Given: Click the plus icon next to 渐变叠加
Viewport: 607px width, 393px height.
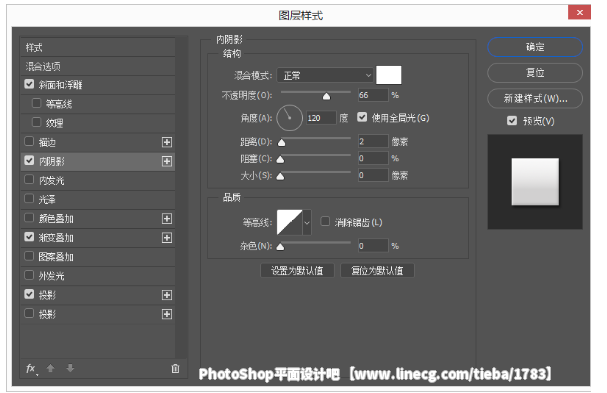Looking at the screenshot, I should tap(167, 238).
